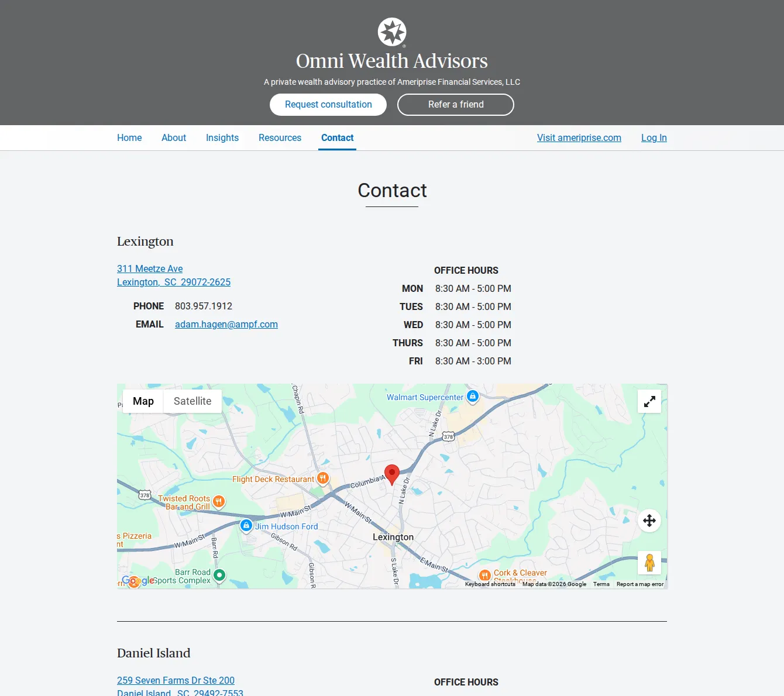This screenshot has height=696, width=784.
Task: Open map Keyboard shortcuts
Action: (x=490, y=584)
